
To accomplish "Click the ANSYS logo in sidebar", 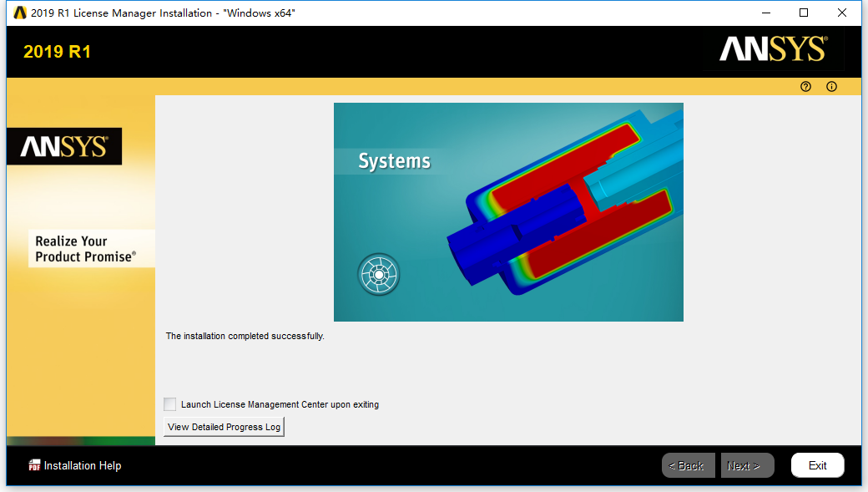I will coord(64,147).
